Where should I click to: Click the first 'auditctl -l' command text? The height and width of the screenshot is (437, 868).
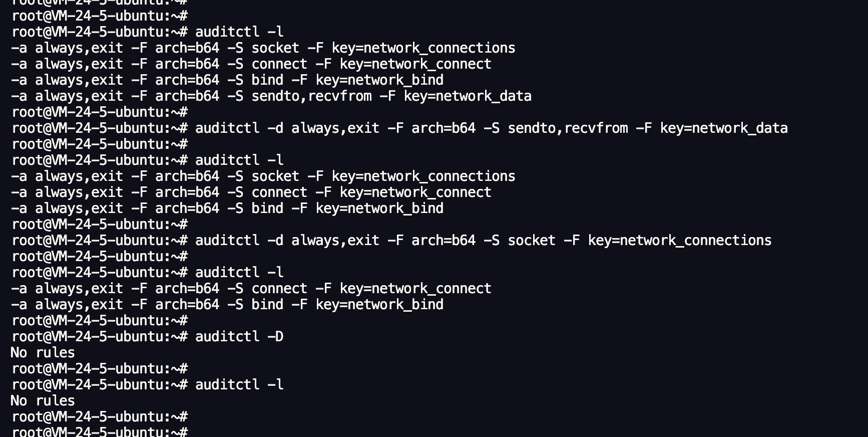(x=239, y=32)
